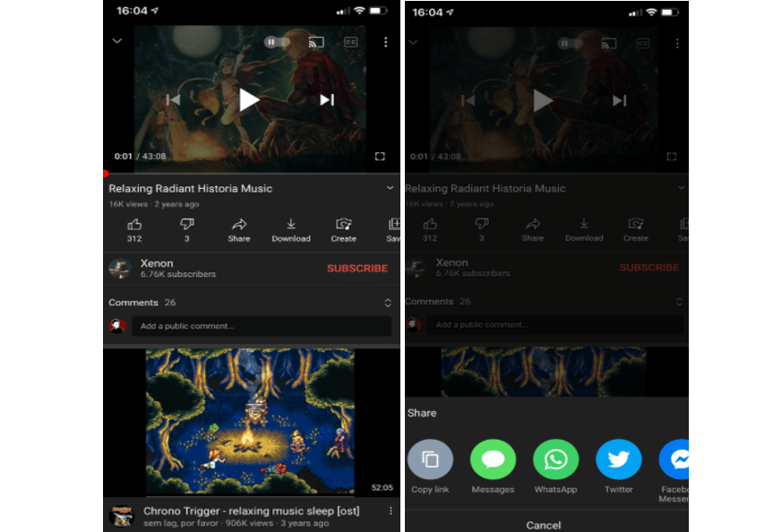Open Chrono Trigger channel avatar
The height and width of the screenshot is (532, 773).
122,516
